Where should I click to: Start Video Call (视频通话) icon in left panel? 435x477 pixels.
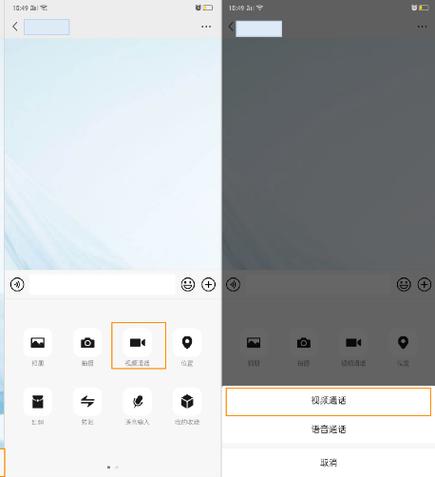pyautogui.click(x=138, y=343)
